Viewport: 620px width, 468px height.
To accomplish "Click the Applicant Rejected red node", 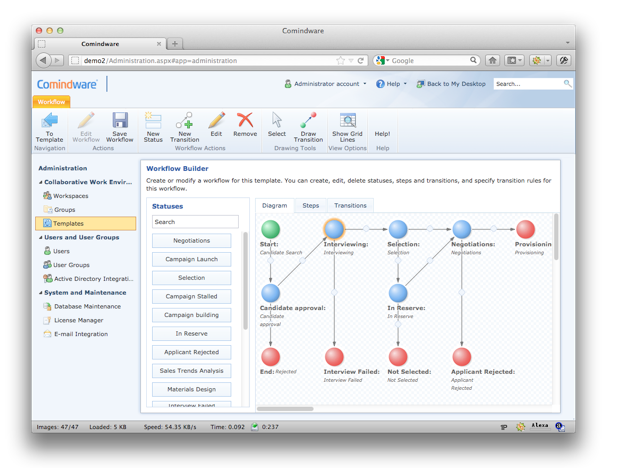I will tap(462, 357).
